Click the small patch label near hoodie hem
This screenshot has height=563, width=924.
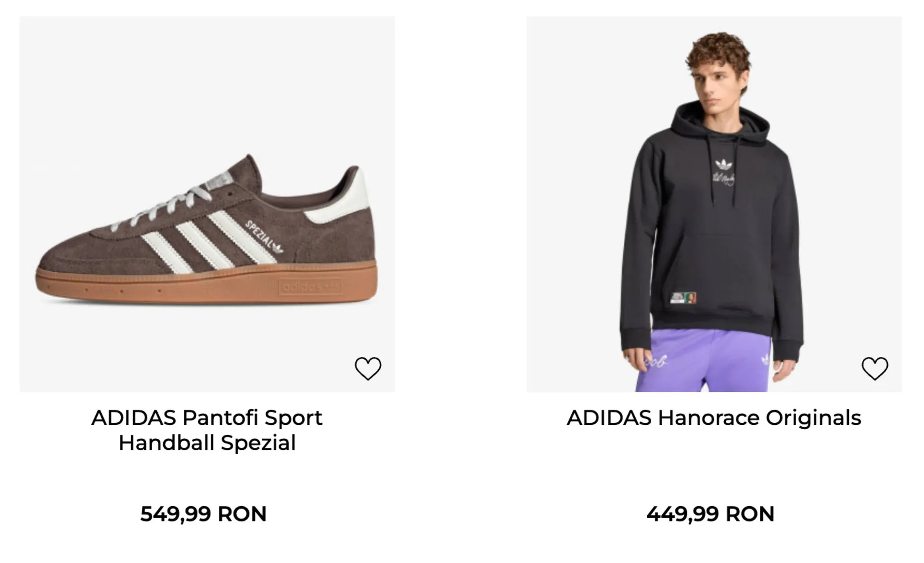tap(683, 298)
